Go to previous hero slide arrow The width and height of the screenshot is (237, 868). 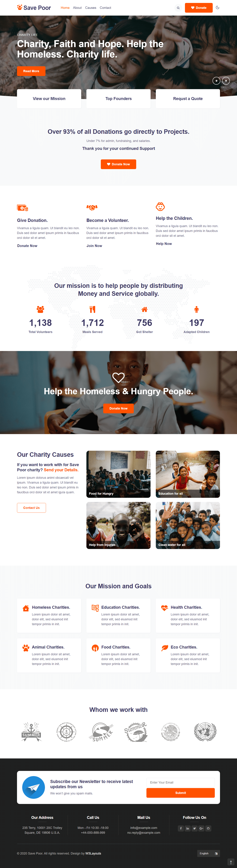(x=216, y=81)
